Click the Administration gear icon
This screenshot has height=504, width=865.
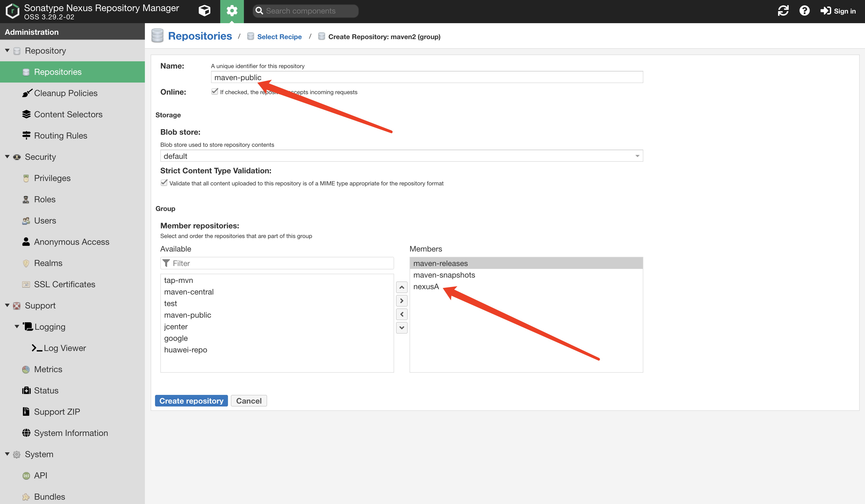[232, 11]
